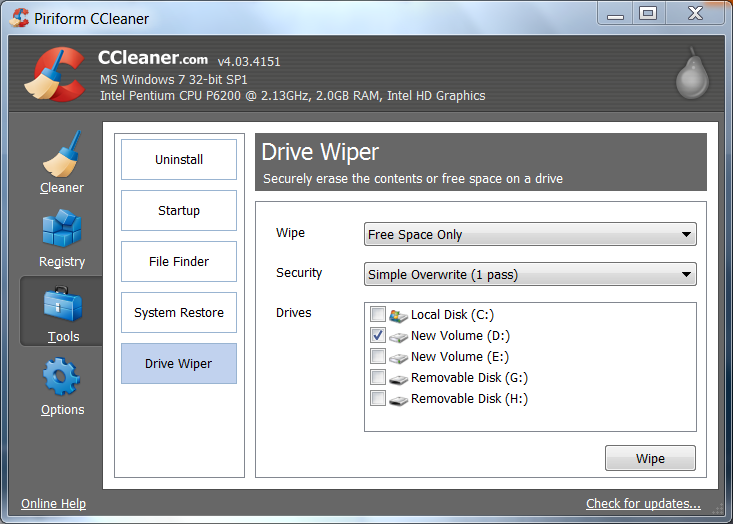Open the Cleaner section broom icon
733x524 pixels.
[62, 154]
